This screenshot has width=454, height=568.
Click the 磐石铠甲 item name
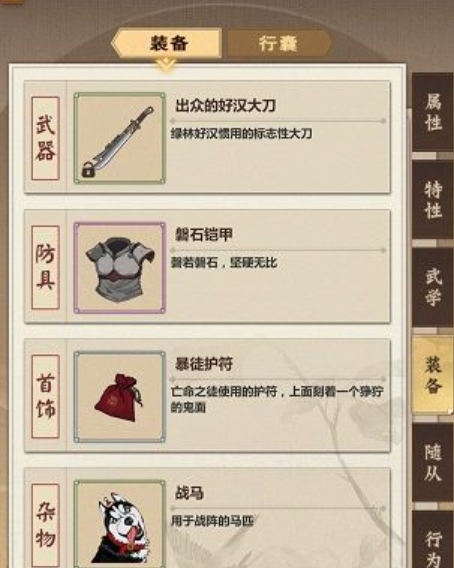[204, 235]
